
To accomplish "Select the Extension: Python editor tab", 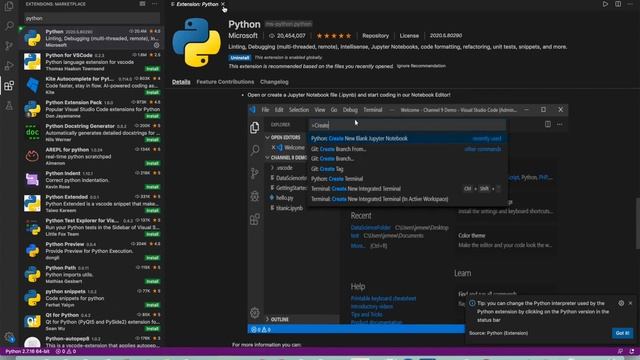I will (198, 4).
